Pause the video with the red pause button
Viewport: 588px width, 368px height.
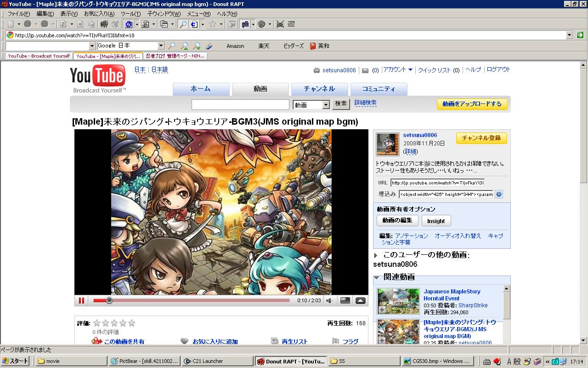[82, 300]
